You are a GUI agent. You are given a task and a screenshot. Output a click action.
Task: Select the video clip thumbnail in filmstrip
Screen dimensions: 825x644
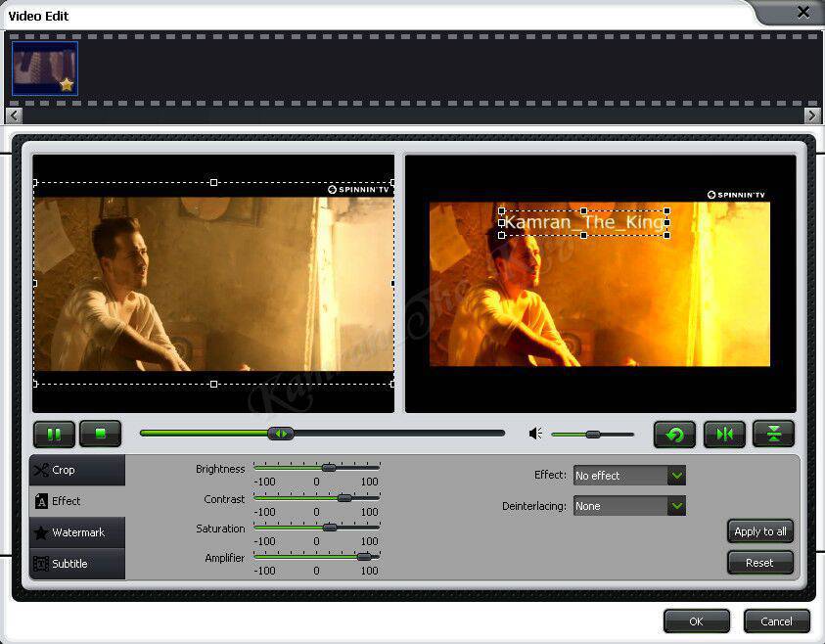coord(45,69)
